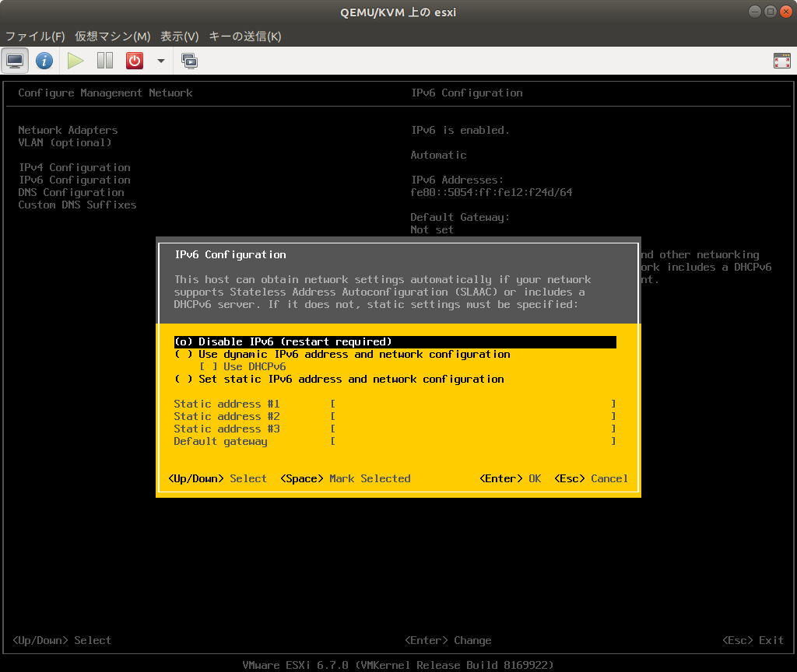Select Network Adapters menu entry
This screenshot has width=797, height=672.
(x=68, y=131)
